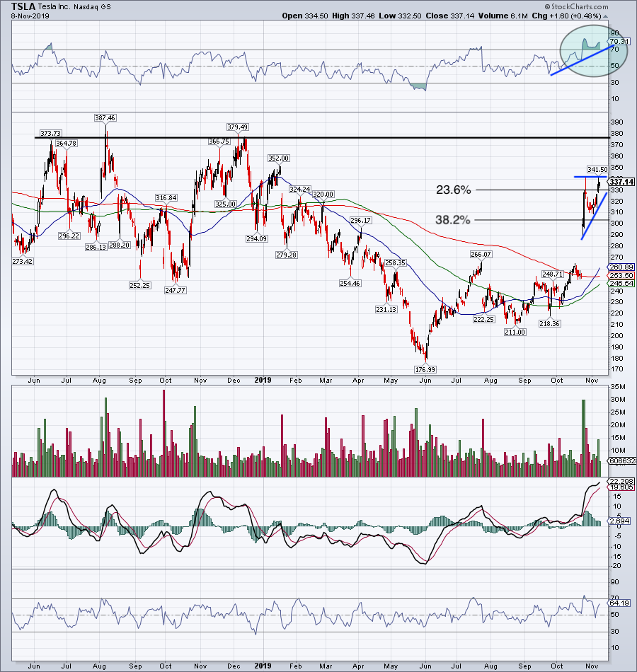Click the late-October 2019 volume spike bar
The width and height of the screenshot is (637, 672).
583,439
